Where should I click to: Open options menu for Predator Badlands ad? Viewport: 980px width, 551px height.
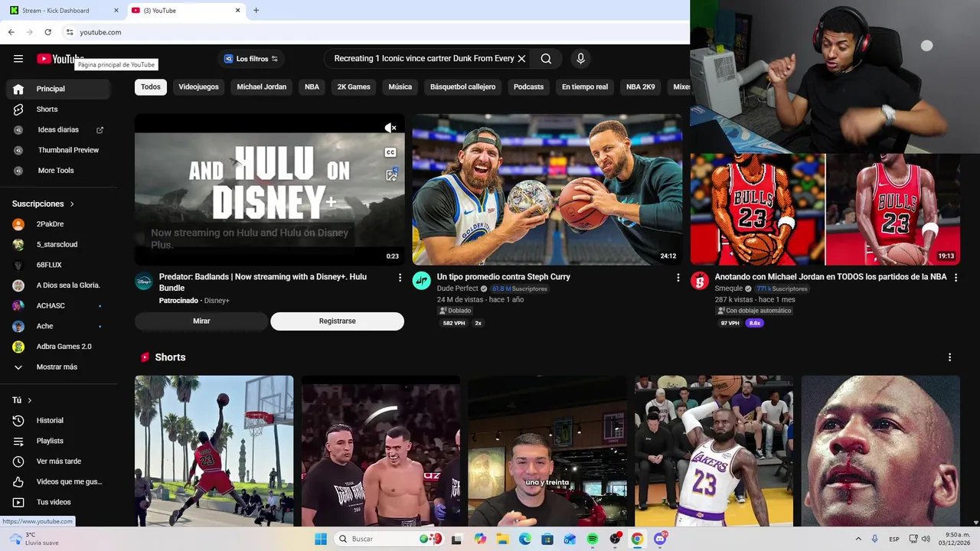pyautogui.click(x=400, y=278)
